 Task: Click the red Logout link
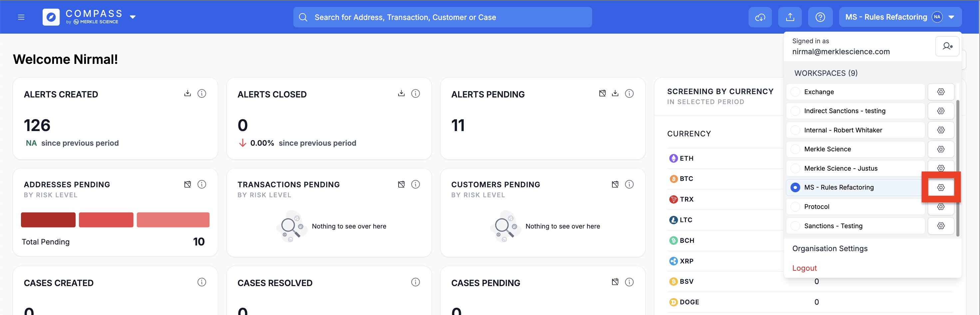coord(804,268)
